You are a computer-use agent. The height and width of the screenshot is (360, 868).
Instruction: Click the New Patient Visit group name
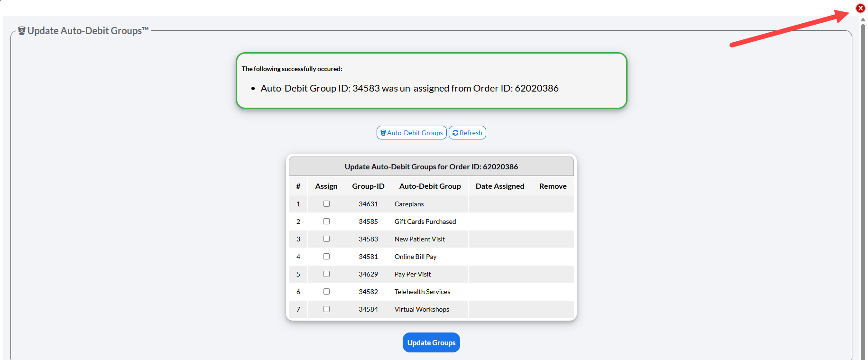[420, 239]
